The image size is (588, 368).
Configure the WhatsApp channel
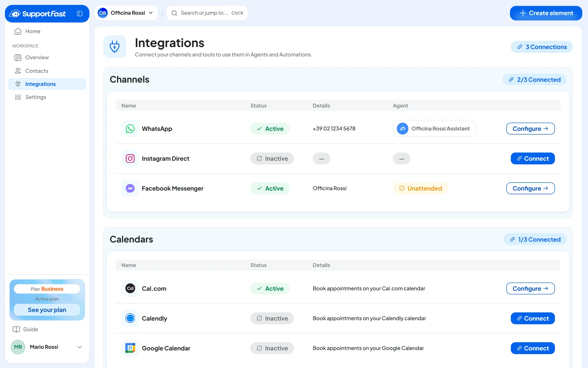tap(530, 129)
